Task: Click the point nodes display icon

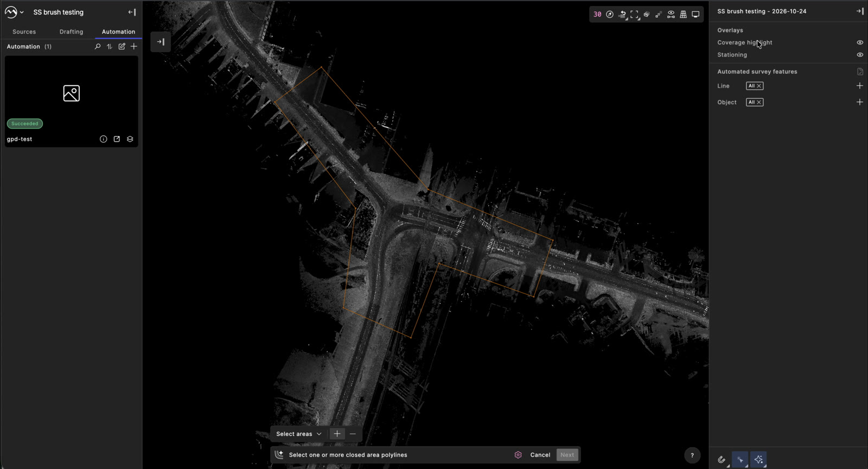Action: (659, 15)
